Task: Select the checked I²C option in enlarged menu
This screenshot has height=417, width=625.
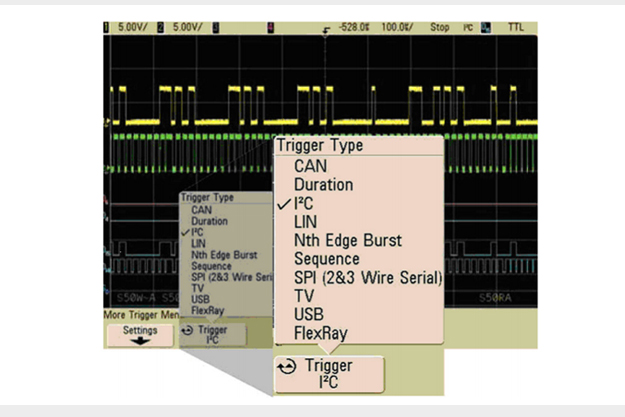Action: (304, 203)
